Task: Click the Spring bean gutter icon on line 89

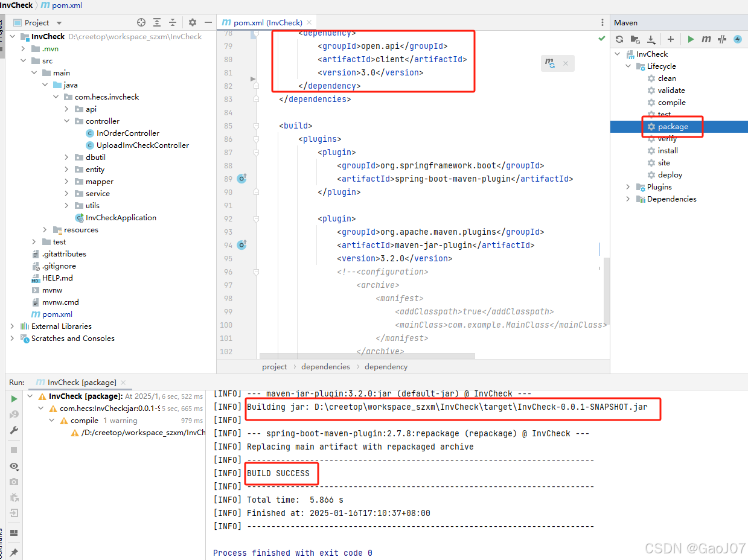Action: [x=242, y=178]
